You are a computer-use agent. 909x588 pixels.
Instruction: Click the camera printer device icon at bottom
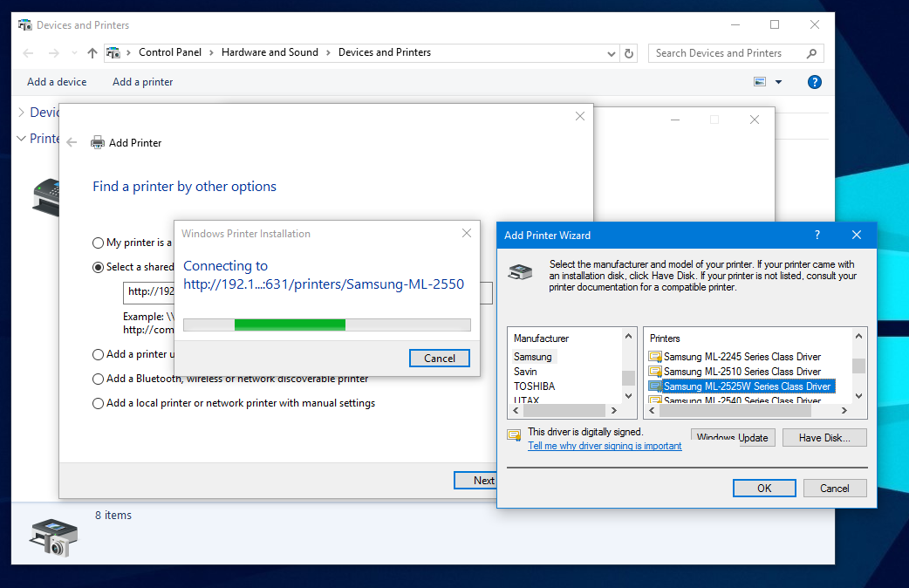pos(54,537)
